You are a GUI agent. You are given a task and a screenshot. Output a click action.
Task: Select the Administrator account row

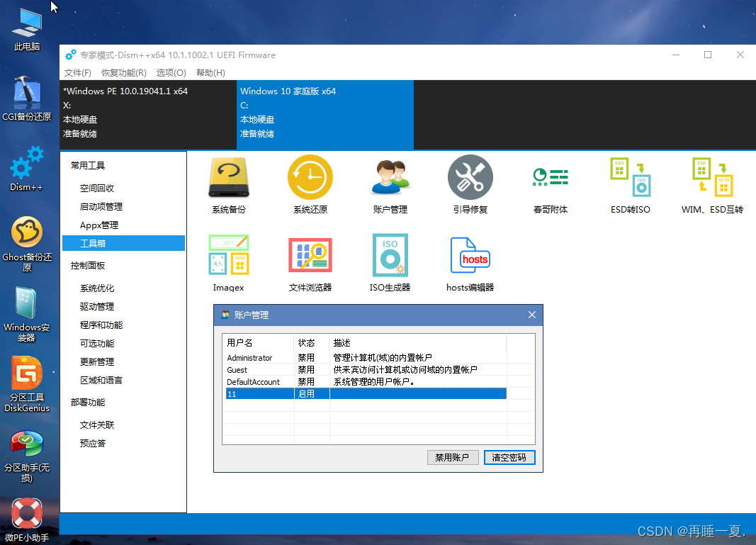(366, 357)
